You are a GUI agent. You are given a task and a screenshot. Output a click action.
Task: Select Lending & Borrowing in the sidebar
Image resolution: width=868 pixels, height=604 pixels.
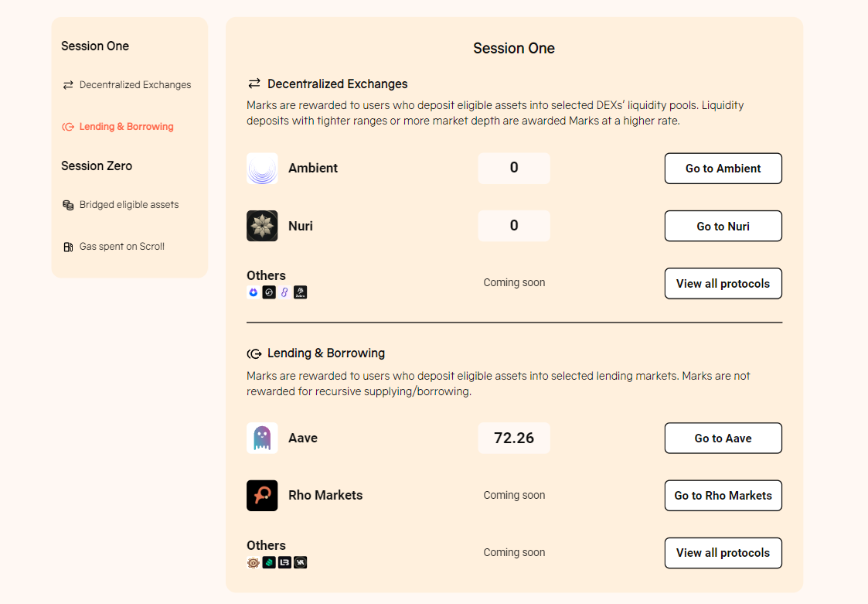118,127
